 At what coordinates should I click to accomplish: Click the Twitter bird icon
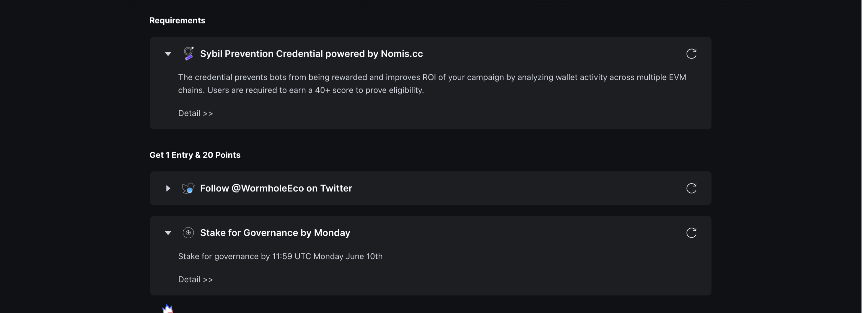(x=188, y=188)
